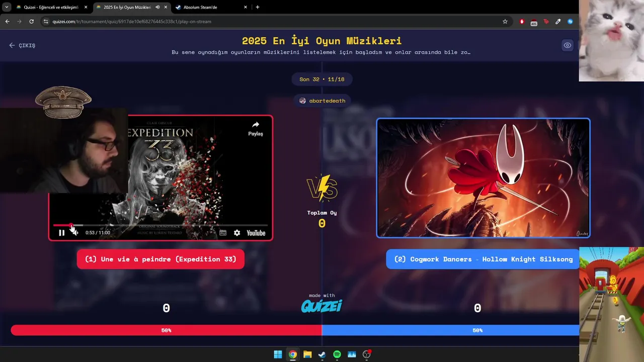
Task: Close the Quizei - Eğlenceli tab
Action: pos(86,7)
